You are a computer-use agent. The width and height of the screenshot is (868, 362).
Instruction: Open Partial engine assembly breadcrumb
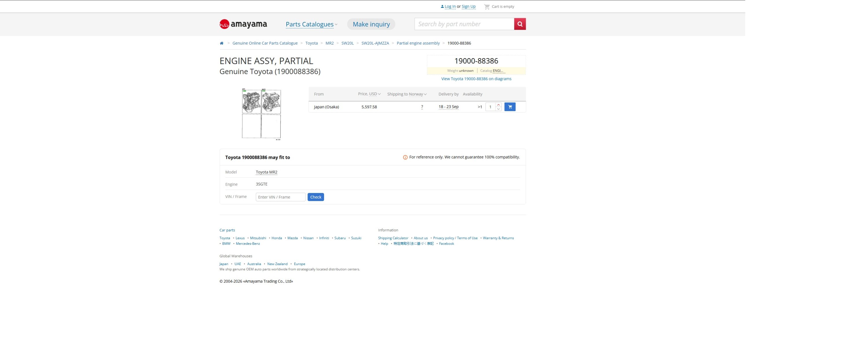tap(418, 43)
